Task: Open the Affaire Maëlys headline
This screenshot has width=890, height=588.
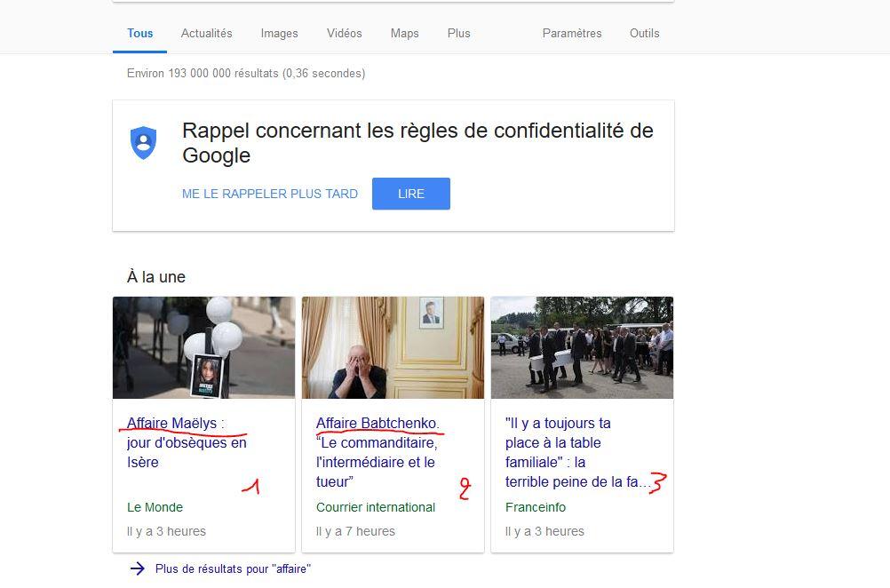Action: pos(187,442)
